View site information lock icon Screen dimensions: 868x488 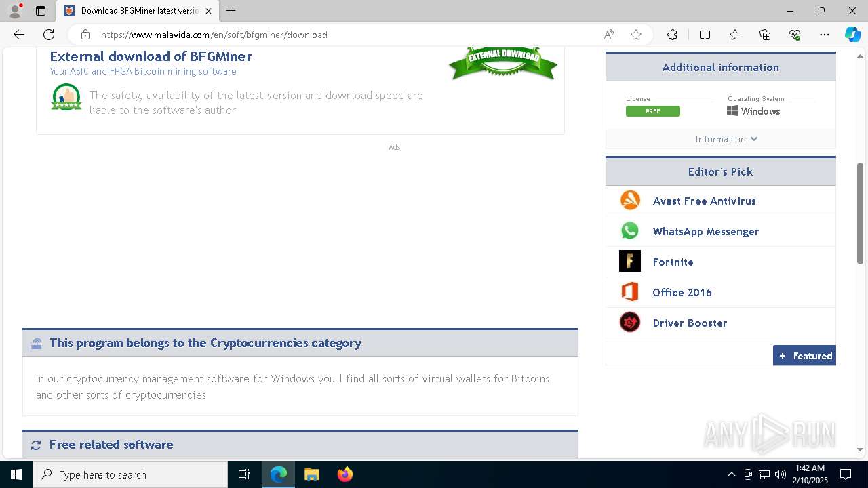pyautogui.click(x=85, y=35)
